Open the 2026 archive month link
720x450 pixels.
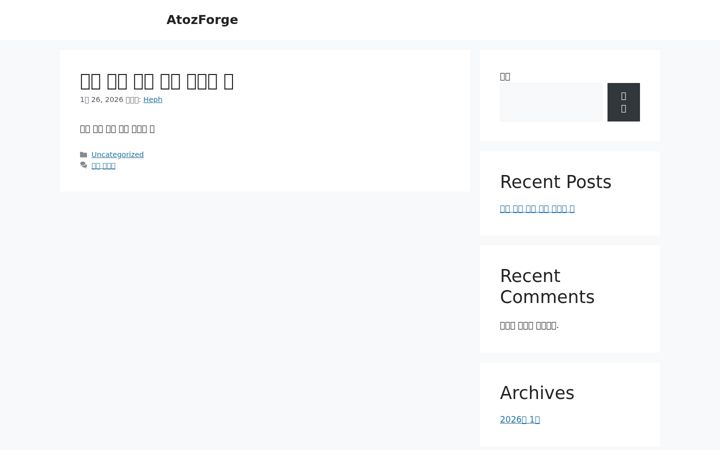point(520,420)
